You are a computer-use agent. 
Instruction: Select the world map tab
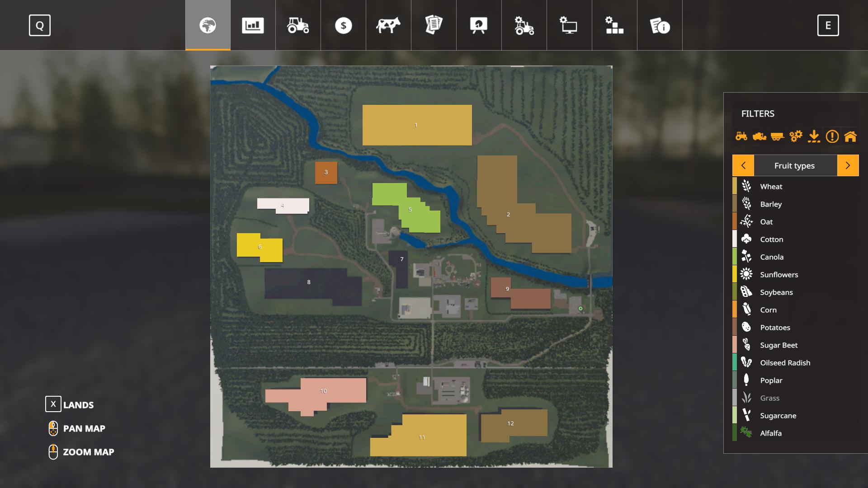(208, 25)
